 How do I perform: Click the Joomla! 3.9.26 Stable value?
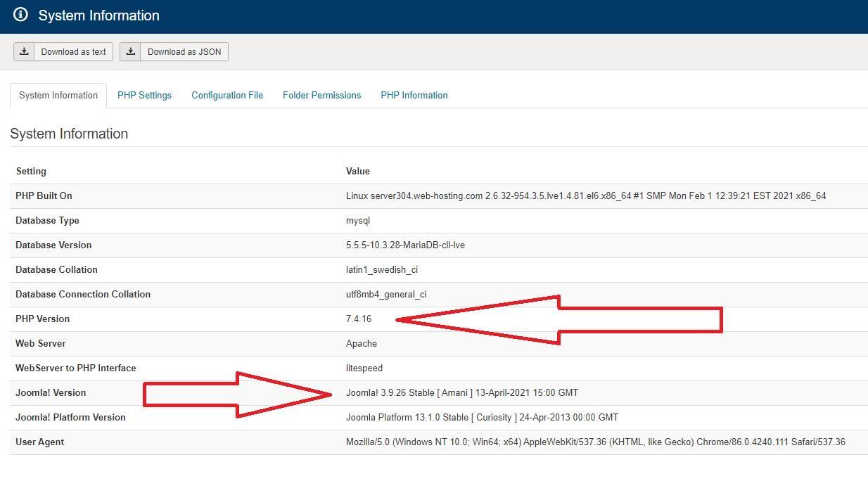pos(462,392)
